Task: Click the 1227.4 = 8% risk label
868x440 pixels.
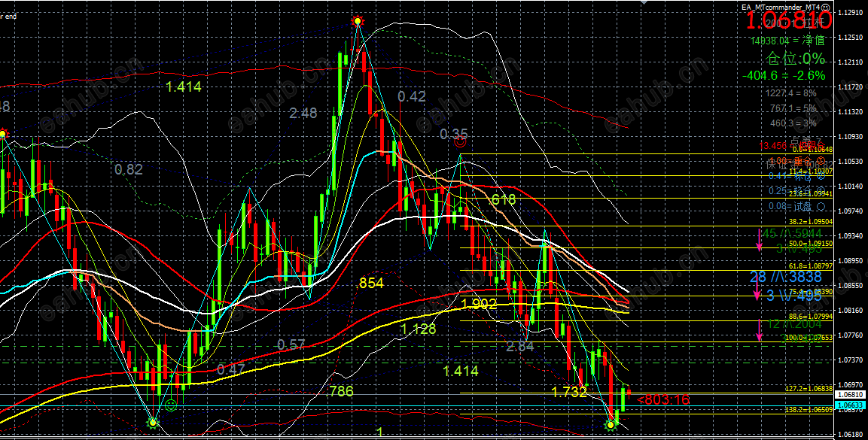Action: click(x=793, y=93)
